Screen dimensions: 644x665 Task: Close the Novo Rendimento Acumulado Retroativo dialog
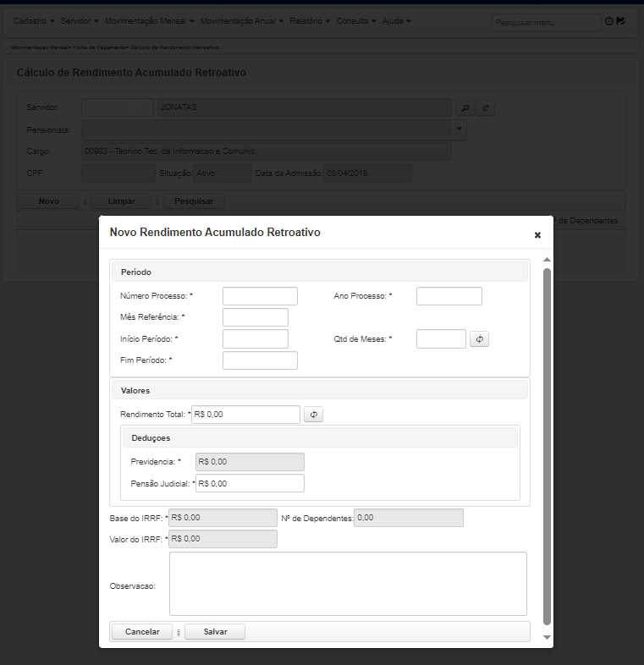coord(537,235)
